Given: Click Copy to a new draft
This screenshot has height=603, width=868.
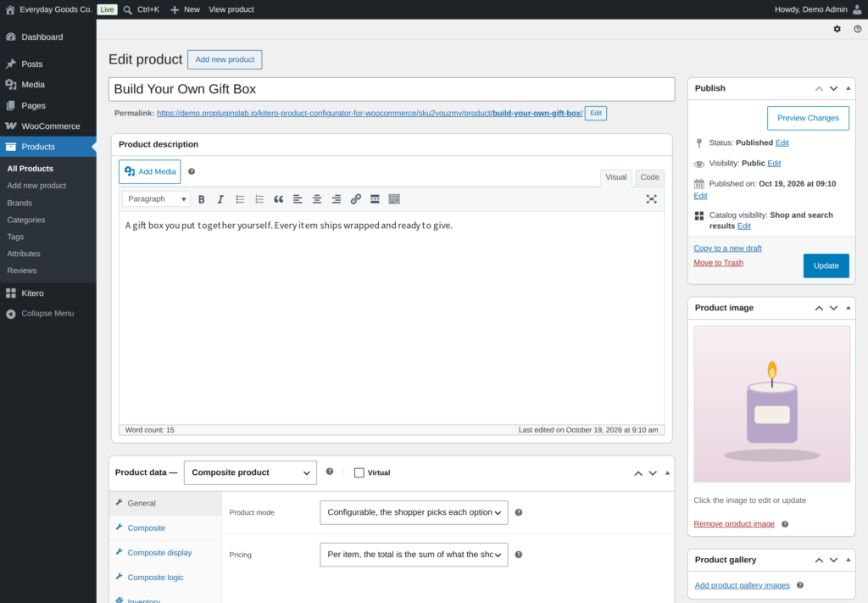Looking at the screenshot, I should 727,248.
